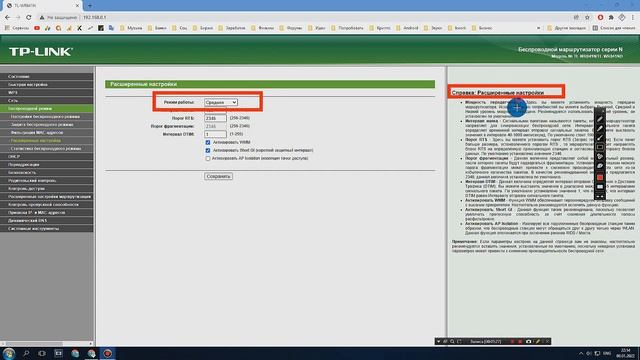
Task: Bookmark this page with the star icon
Action: coord(587,17)
